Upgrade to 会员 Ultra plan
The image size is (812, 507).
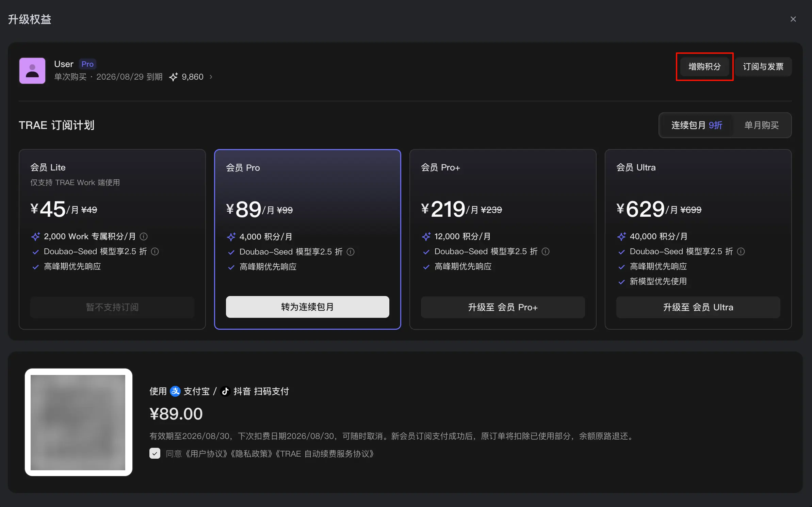coord(698,307)
